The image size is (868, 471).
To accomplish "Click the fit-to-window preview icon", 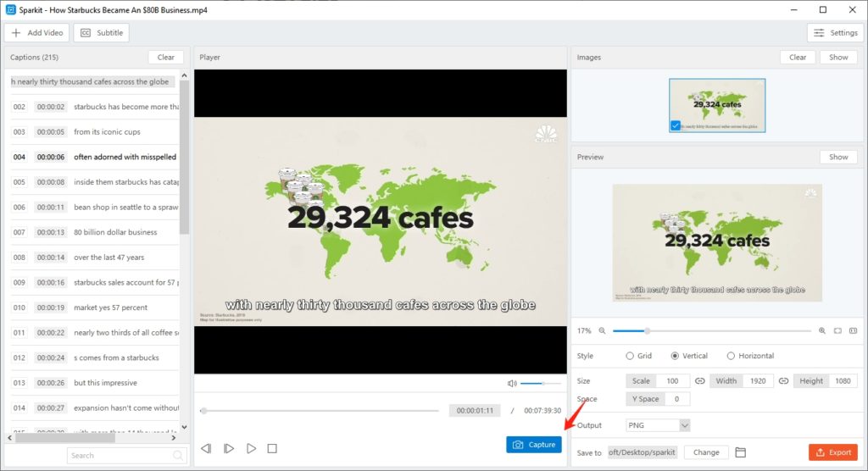I will 837,330.
